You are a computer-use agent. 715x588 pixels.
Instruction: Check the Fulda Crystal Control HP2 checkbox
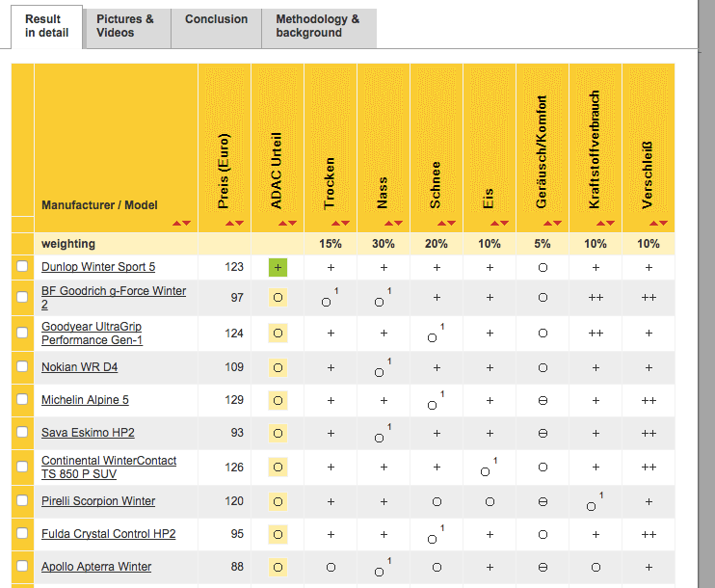22,533
